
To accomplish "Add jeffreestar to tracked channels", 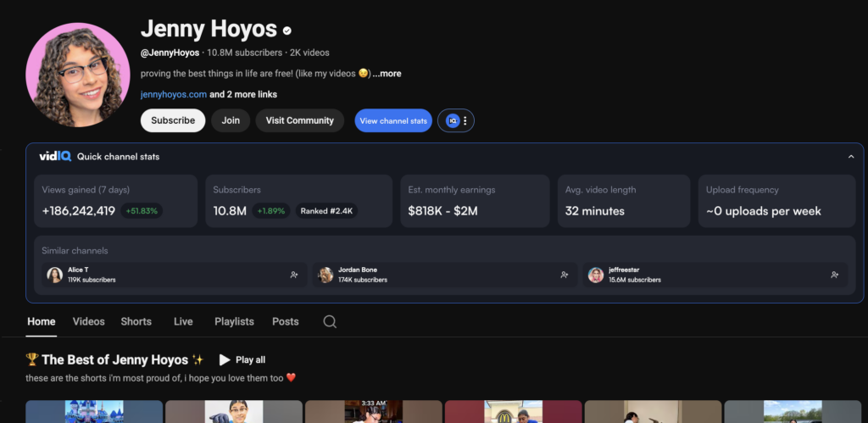I will [834, 275].
